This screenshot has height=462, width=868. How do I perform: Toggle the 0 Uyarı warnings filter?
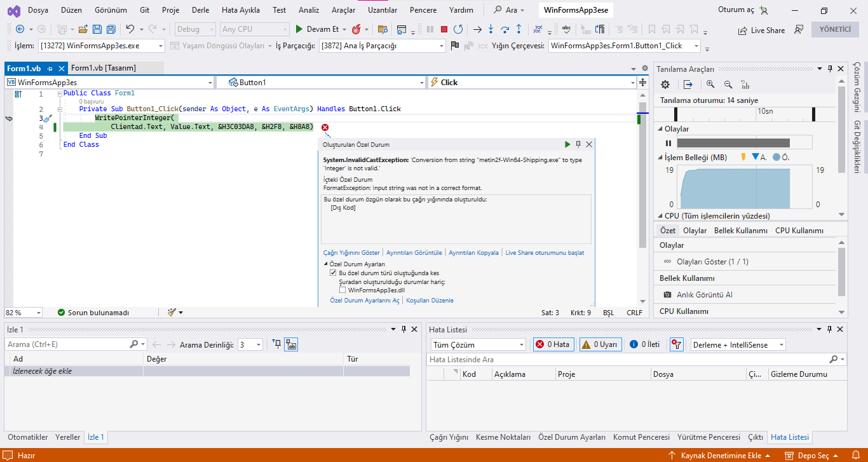click(x=600, y=344)
